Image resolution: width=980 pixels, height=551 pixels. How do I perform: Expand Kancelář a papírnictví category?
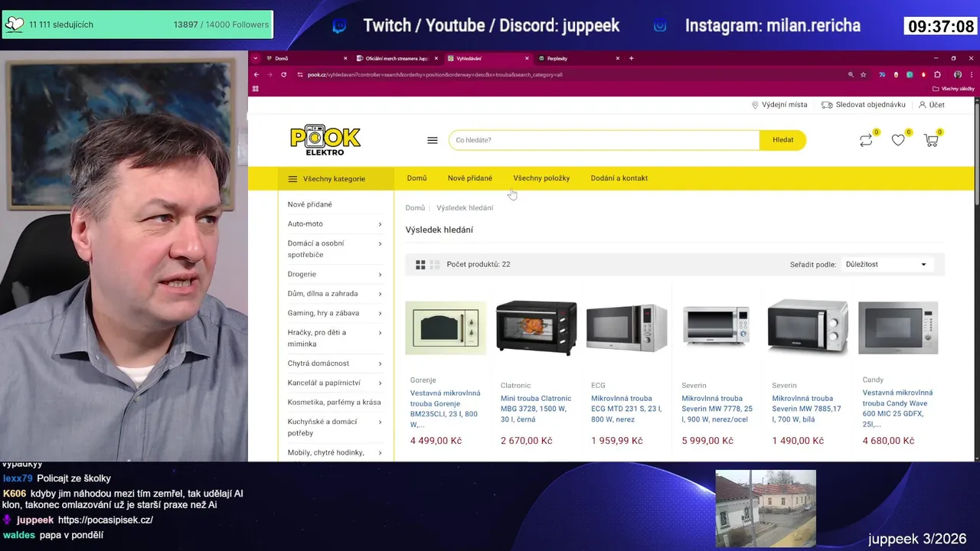[380, 383]
